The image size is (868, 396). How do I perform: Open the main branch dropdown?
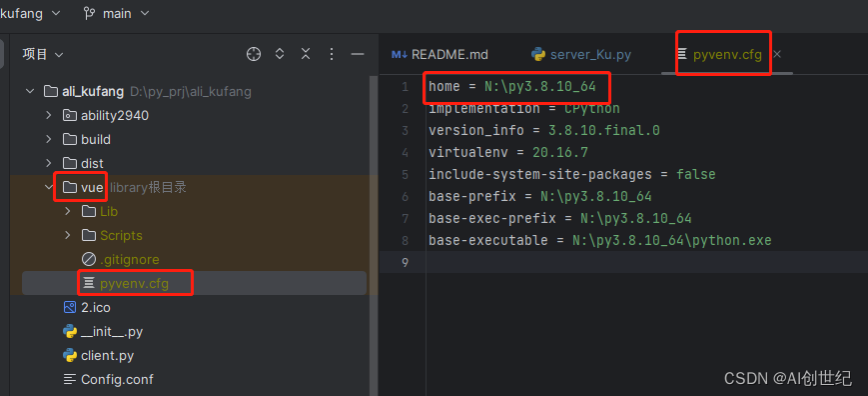tap(117, 13)
